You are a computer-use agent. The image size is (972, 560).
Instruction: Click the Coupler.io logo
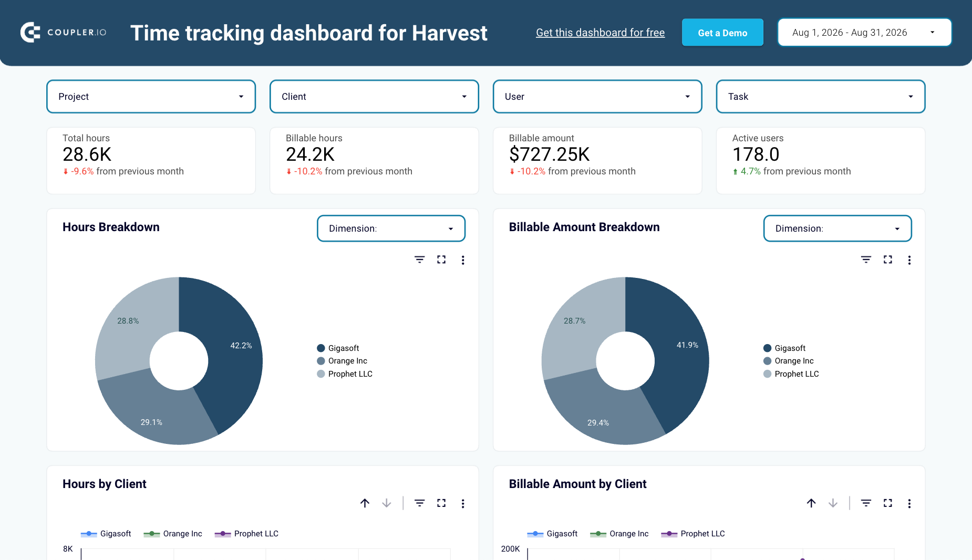[x=64, y=33]
